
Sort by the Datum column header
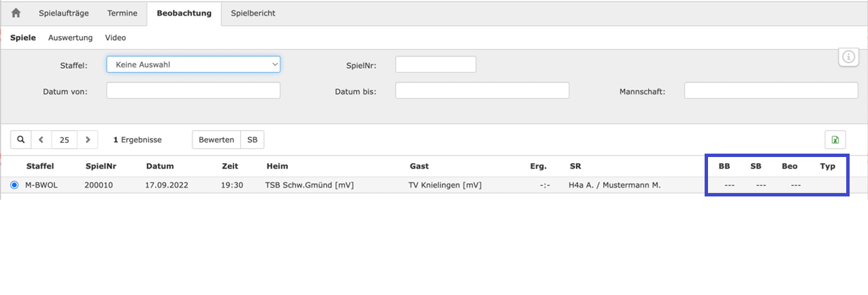(x=160, y=166)
